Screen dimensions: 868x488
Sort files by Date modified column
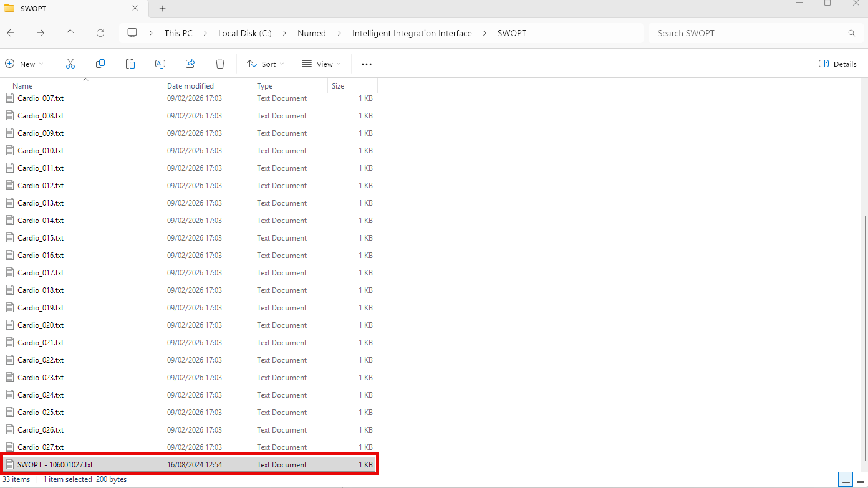click(190, 86)
